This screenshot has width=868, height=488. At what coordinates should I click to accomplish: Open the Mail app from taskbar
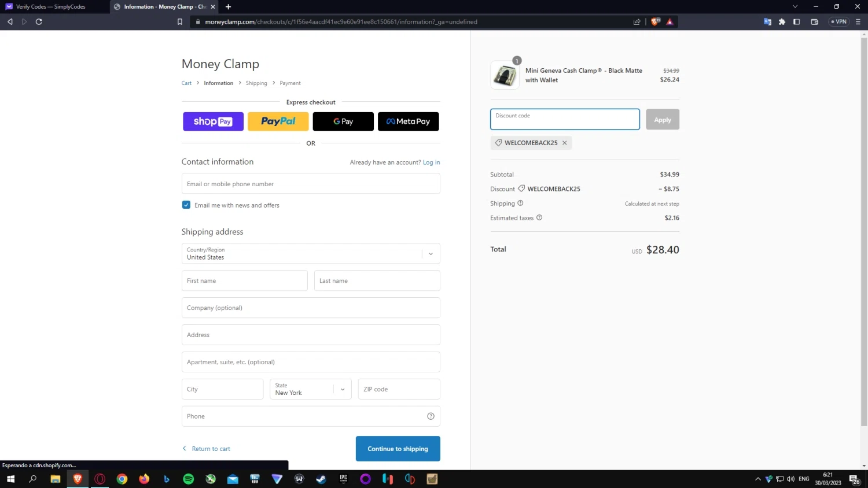pos(233,479)
